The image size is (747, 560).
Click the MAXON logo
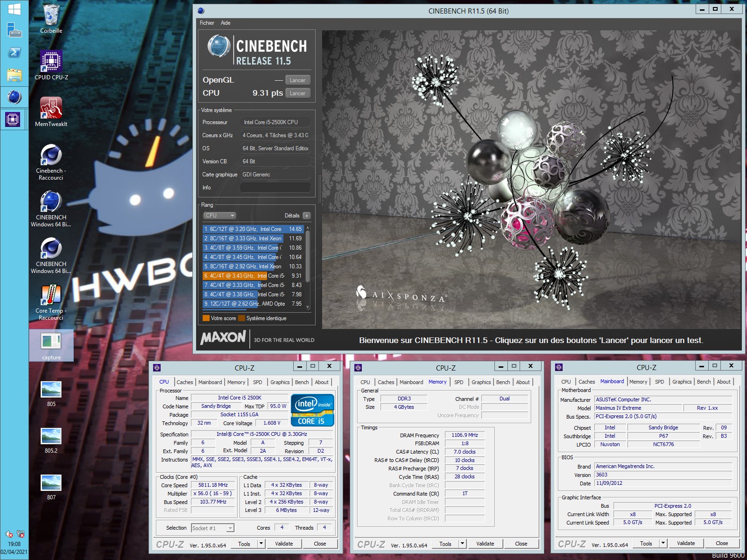coord(223,337)
